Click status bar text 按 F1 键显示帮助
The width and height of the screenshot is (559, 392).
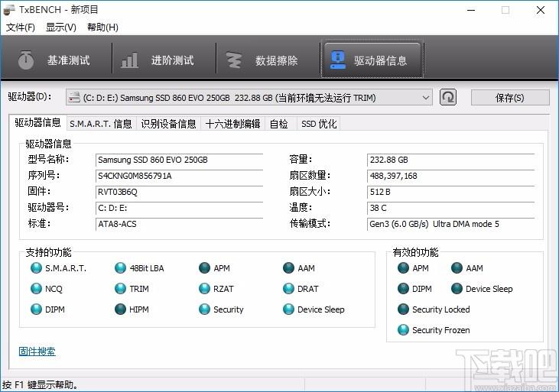point(40,385)
